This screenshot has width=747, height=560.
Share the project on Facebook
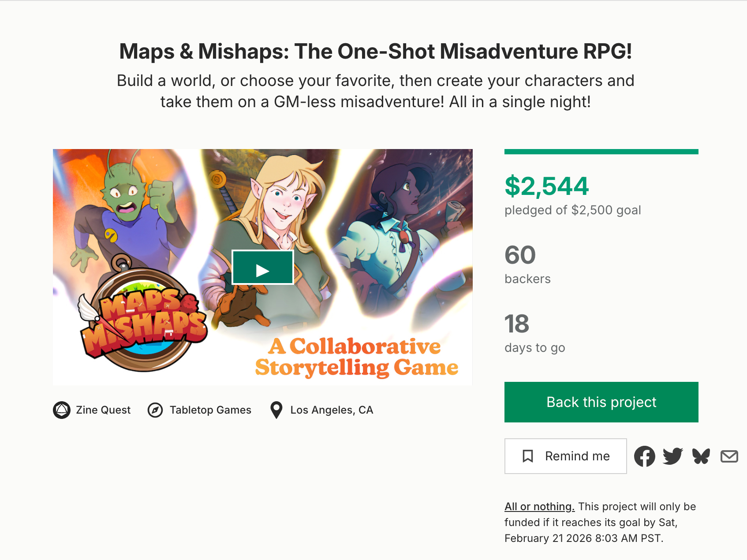pos(645,456)
